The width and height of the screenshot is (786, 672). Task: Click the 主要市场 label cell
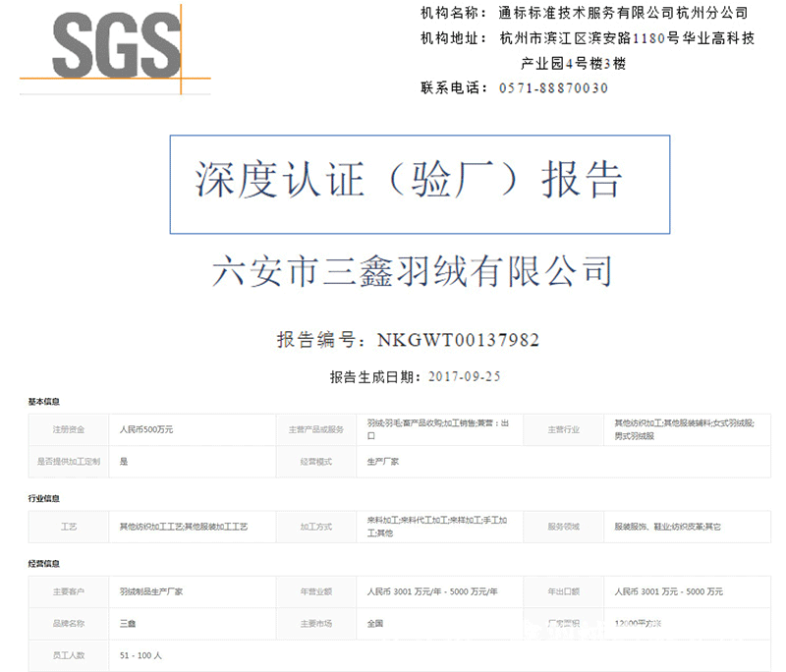[316, 624]
